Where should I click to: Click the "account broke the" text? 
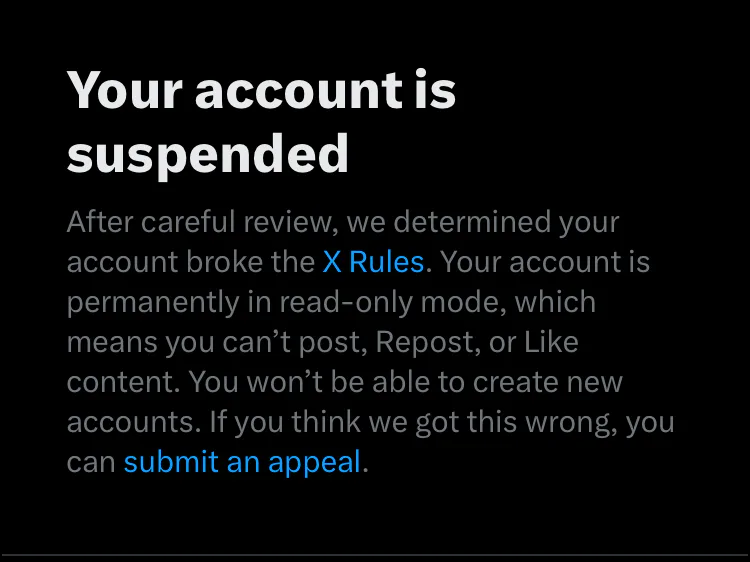(191, 262)
